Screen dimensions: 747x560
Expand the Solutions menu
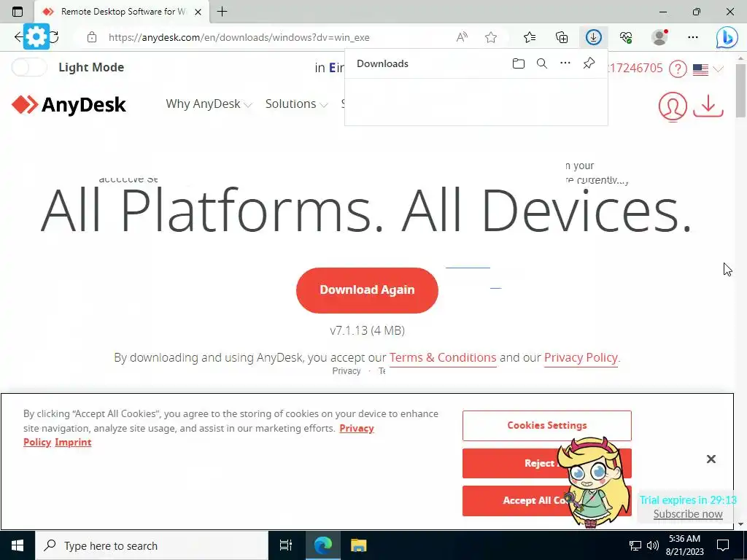coord(296,104)
